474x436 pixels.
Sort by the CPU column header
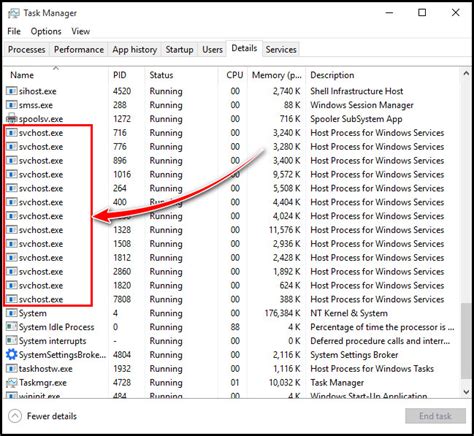coord(233,75)
